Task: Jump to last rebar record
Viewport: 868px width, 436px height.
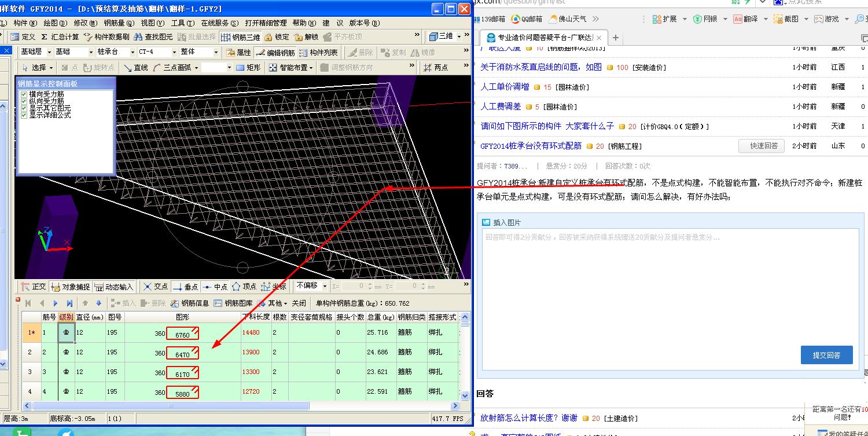Action: pyautogui.click(x=69, y=303)
